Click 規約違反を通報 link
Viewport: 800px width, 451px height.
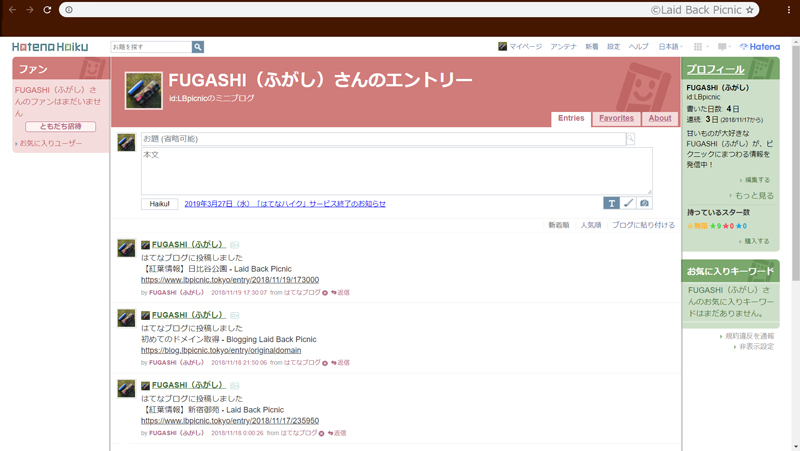(x=749, y=336)
